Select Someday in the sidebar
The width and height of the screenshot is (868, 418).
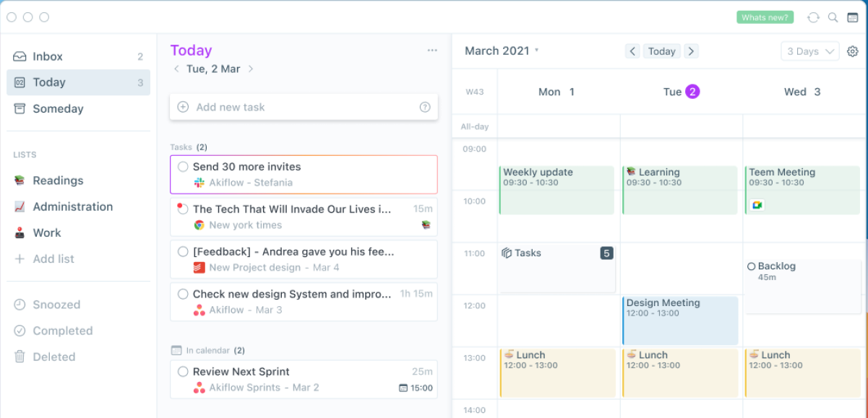point(58,109)
